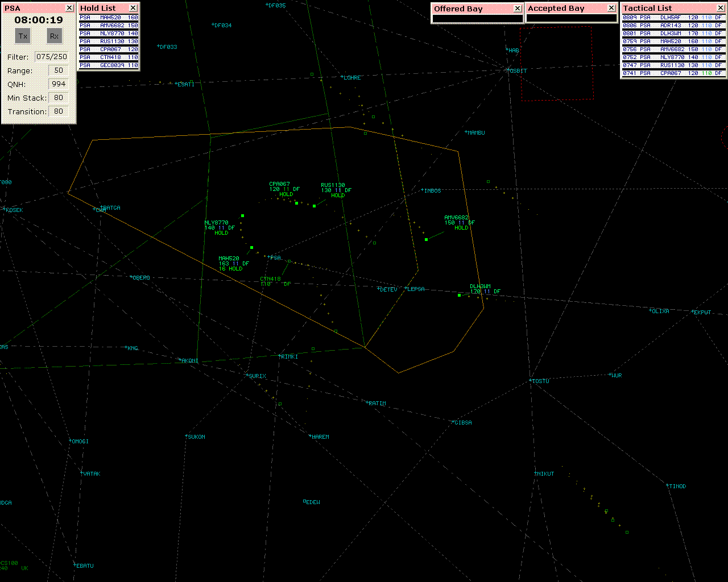Select AMV6682 row in Hold List
The image size is (728, 582).
tap(109, 26)
